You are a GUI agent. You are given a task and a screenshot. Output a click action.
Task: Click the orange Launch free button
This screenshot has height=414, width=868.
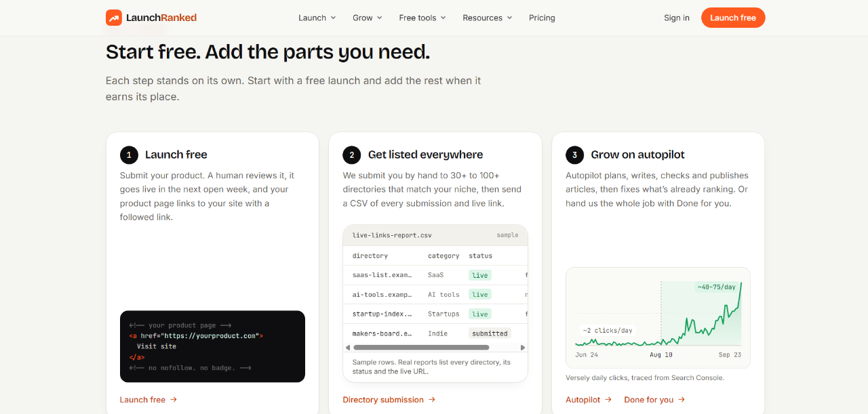[x=733, y=18]
